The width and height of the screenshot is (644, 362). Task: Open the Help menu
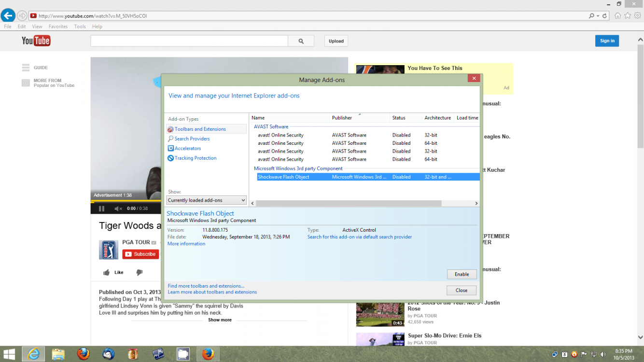point(97,27)
